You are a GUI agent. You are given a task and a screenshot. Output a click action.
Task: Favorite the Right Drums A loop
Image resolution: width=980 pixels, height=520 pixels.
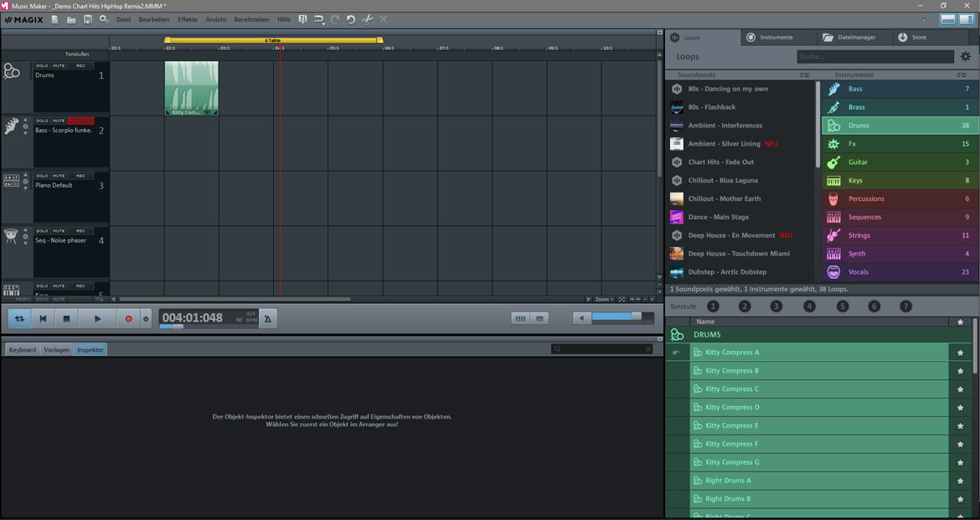pos(960,481)
